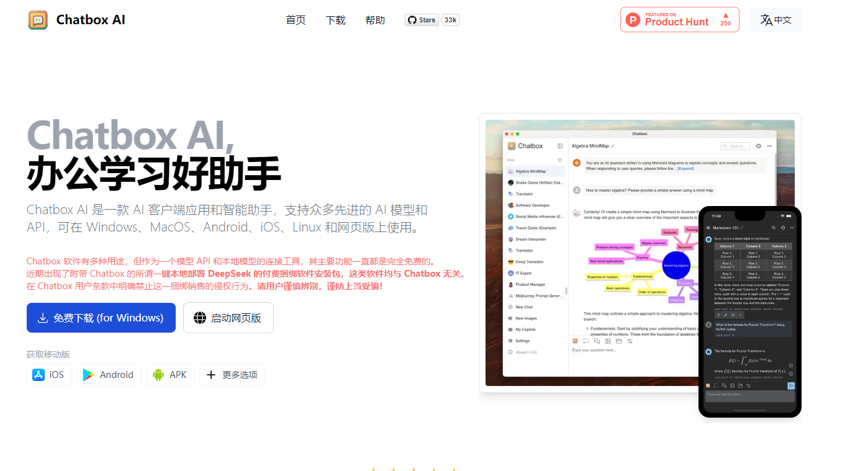Click the Product Hunt P logo
This screenshot has width=868, height=471.
633,20
